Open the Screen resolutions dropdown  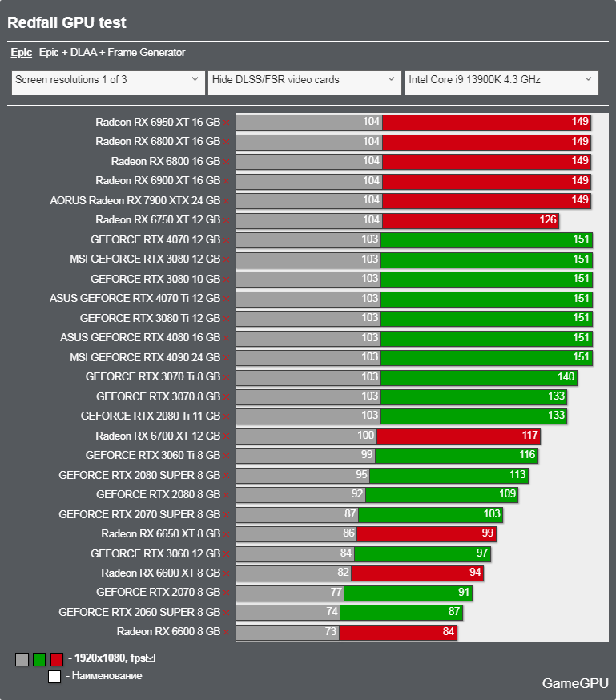coord(108,82)
